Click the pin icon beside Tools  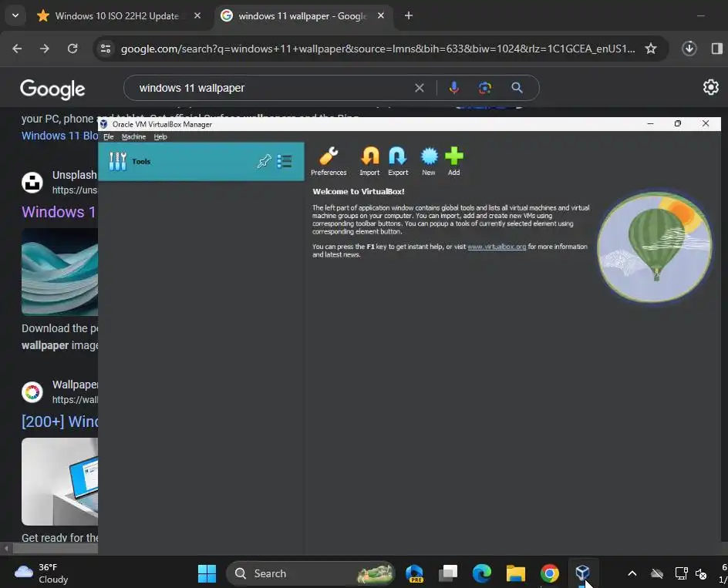[x=265, y=162]
